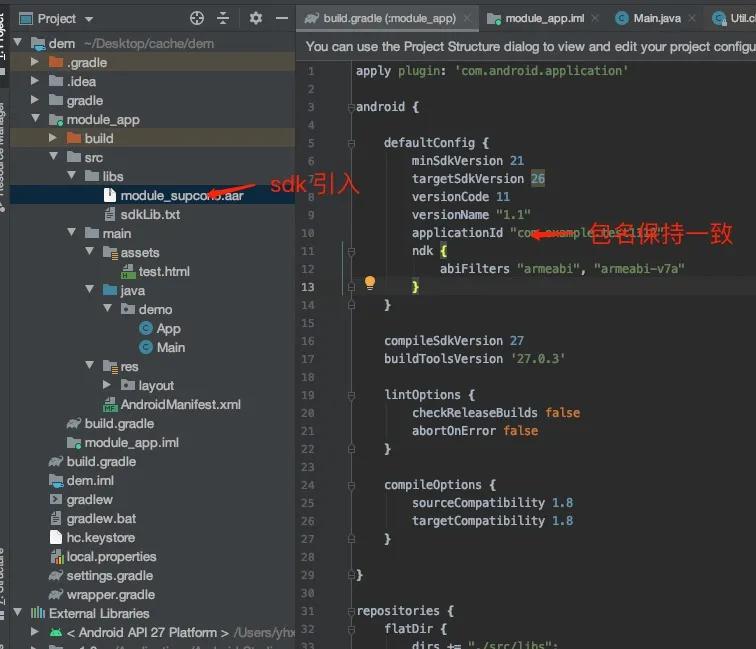Click the yellow lightbulb intention icon
The height and width of the screenshot is (649, 756).
(x=369, y=283)
